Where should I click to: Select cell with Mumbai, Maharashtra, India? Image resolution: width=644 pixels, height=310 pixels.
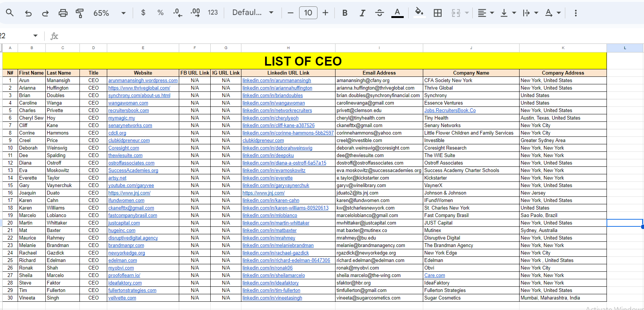[x=563, y=298]
